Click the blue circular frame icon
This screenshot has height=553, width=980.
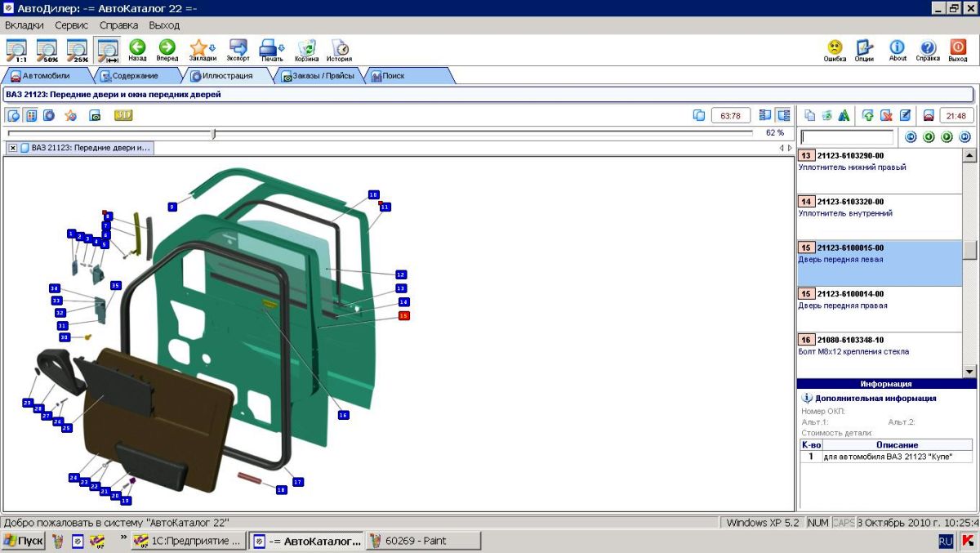click(49, 115)
